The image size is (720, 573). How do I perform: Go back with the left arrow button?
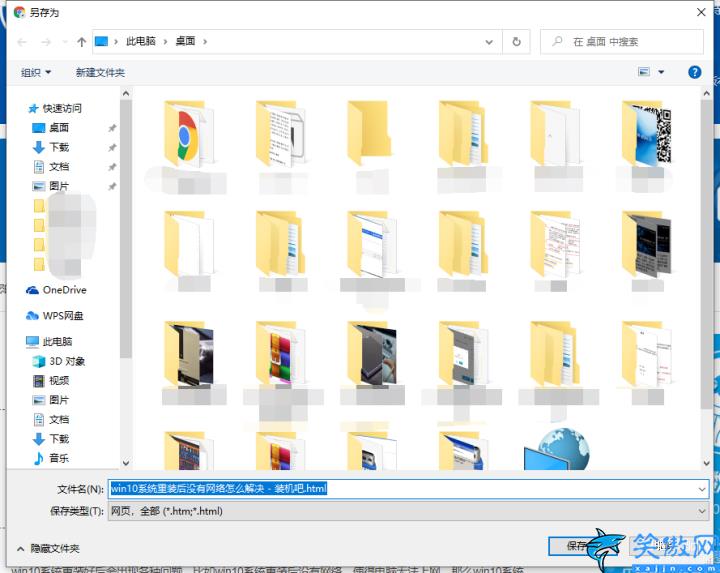(x=22, y=42)
